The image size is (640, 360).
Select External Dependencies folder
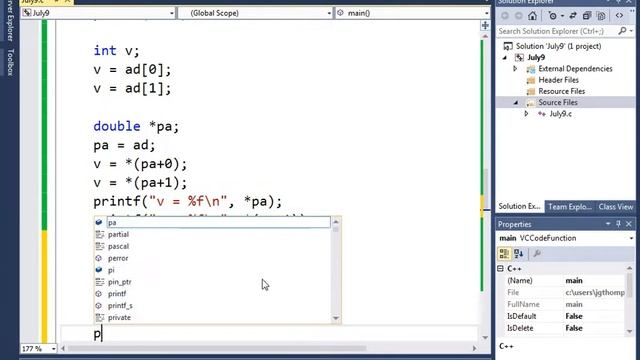[x=575, y=69]
